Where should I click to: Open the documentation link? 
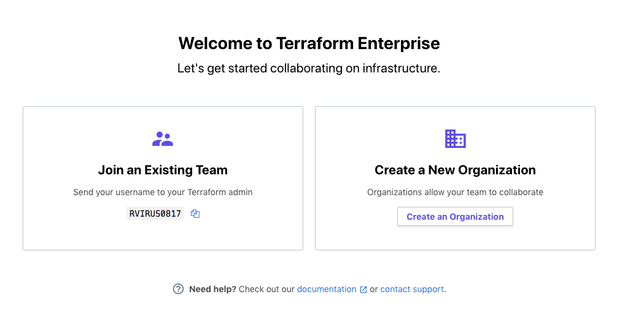pyautogui.click(x=326, y=289)
